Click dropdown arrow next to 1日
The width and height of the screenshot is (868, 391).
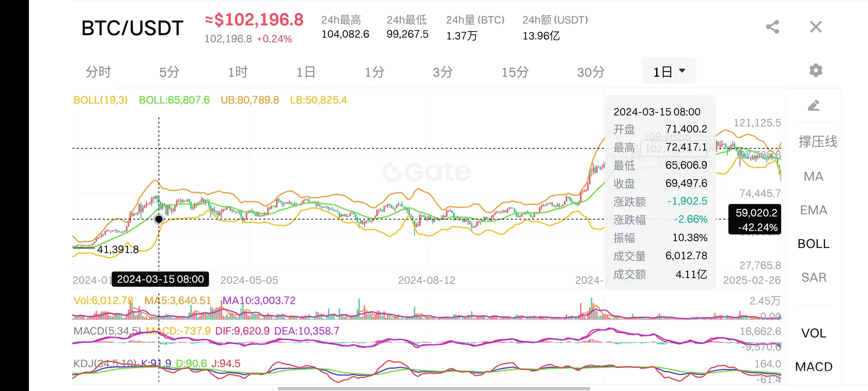tap(682, 71)
